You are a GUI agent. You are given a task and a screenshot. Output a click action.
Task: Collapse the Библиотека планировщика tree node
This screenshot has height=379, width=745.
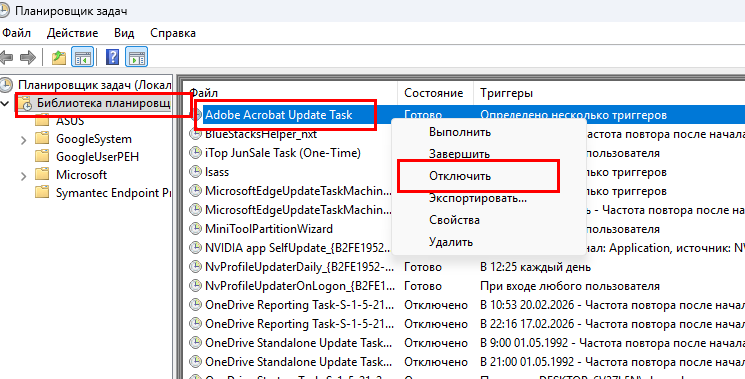(x=5, y=103)
